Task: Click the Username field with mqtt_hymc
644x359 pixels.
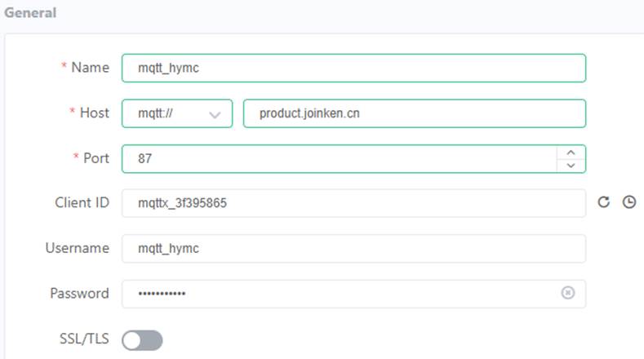Action: coord(353,249)
